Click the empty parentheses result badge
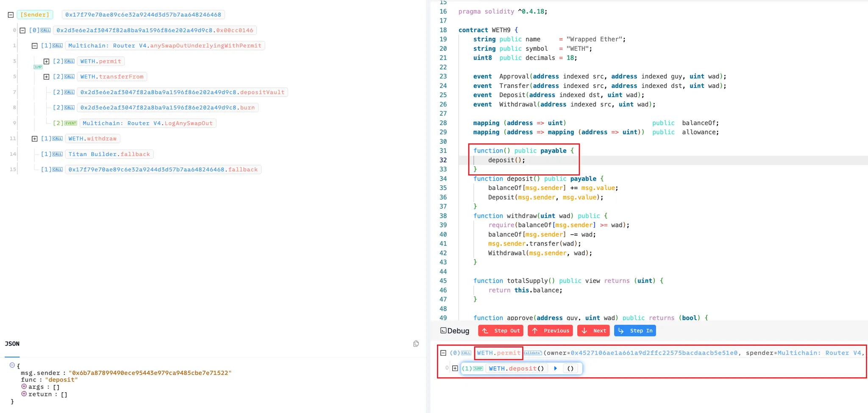This screenshot has width=868, height=413. click(570, 368)
